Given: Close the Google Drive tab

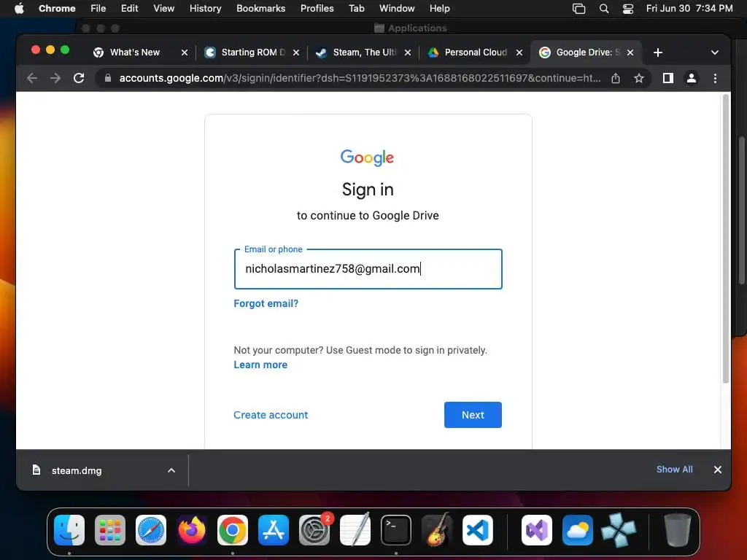Looking at the screenshot, I should pyautogui.click(x=630, y=52).
